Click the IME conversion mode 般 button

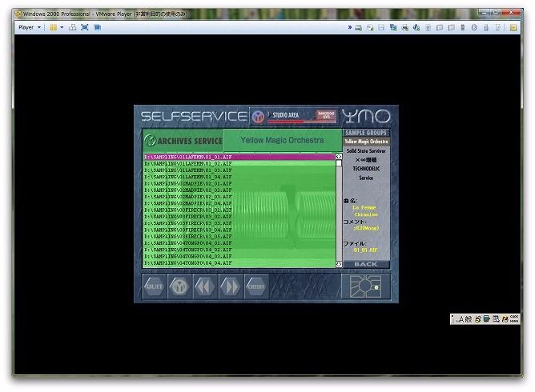[469, 319]
